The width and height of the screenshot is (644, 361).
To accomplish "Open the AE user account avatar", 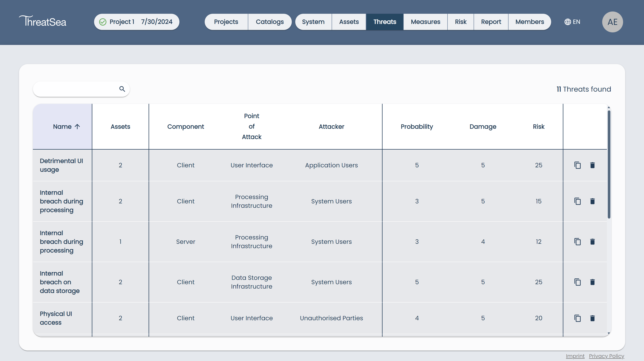I will [x=612, y=22].
